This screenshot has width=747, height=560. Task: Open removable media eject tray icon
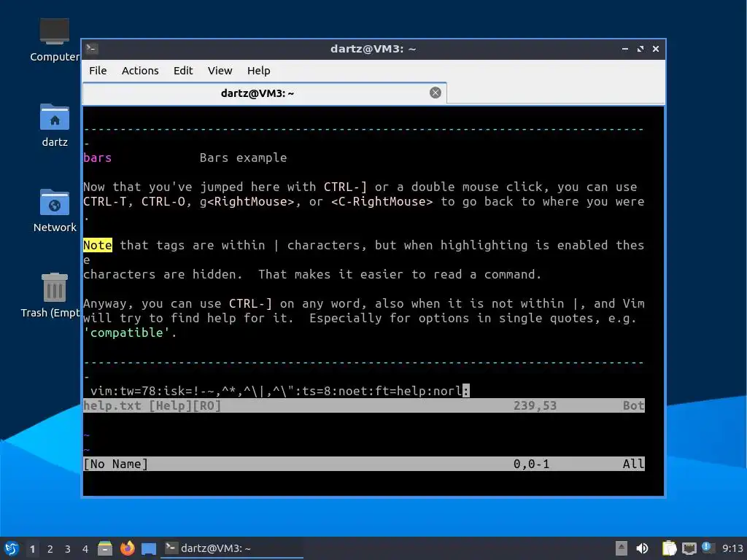(622, 548)
